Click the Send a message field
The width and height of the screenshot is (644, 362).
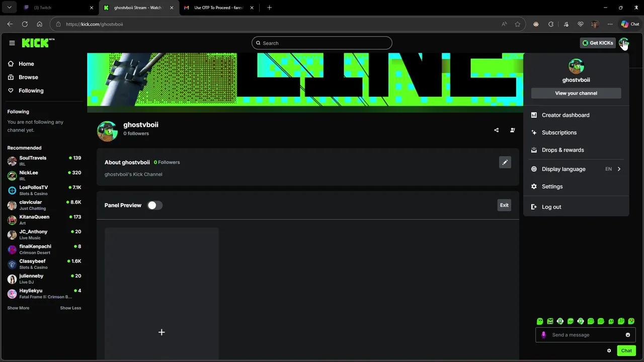point(586,335)
